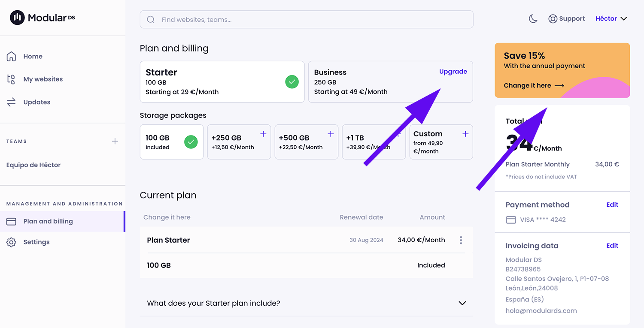Open Home in the sidebar
Screen dimensions: 644x328
coord(33,56)
